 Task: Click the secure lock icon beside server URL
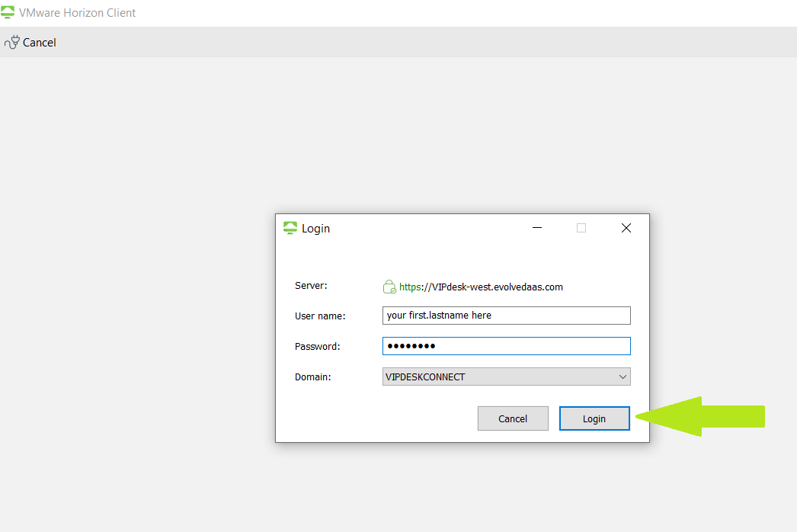pos(389,287)
